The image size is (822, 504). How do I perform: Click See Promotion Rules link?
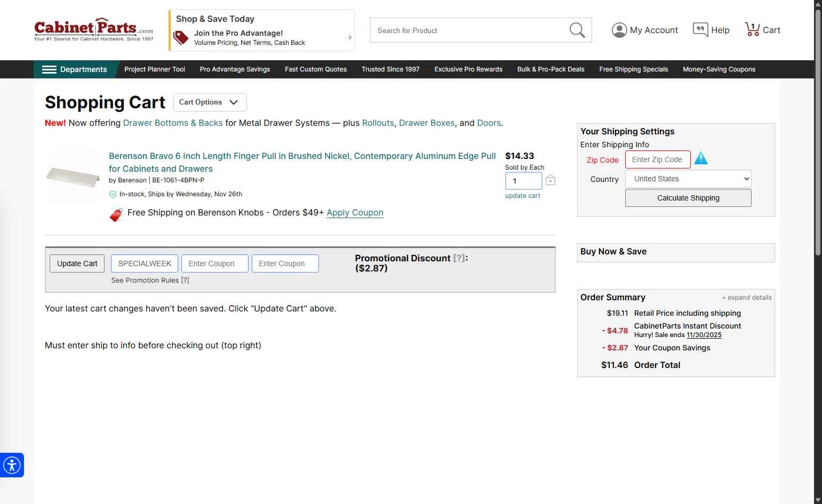pyautogui.click(x=150, y=280)
